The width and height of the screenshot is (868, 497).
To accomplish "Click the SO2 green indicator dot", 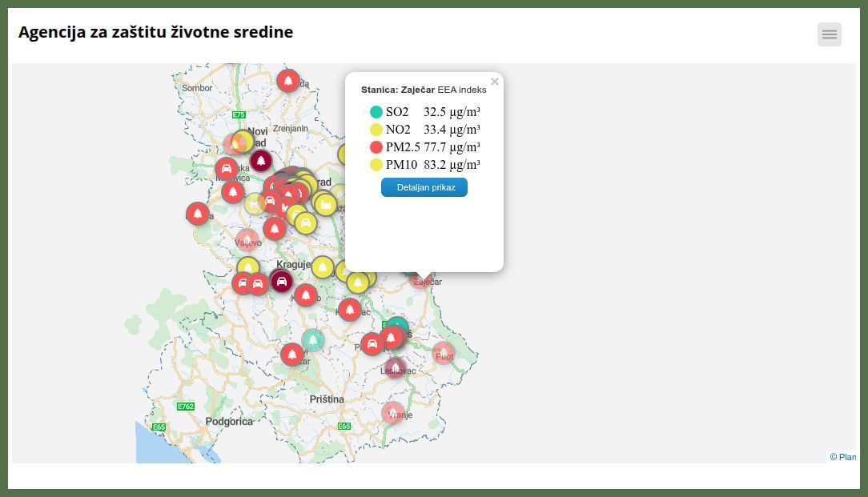I will [376, 112].
